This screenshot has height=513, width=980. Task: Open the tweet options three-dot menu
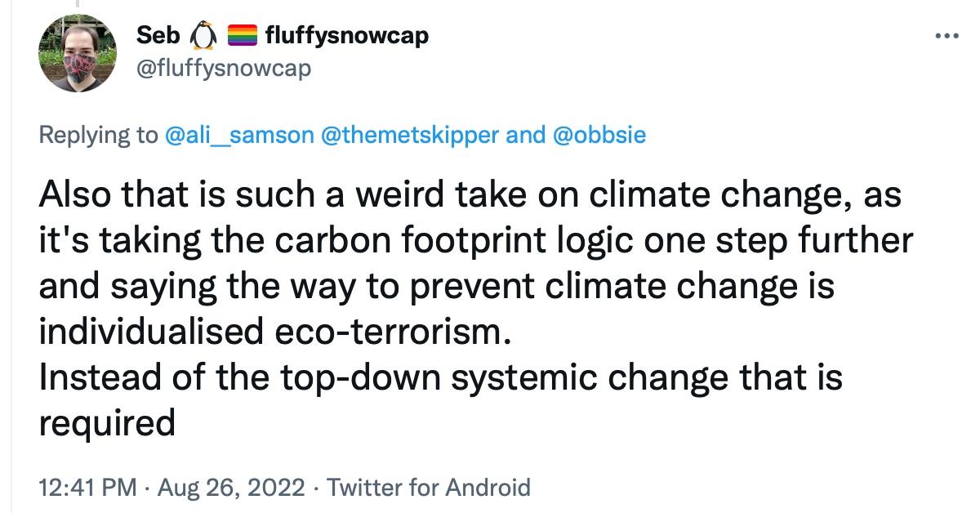[x=947, y=34]
